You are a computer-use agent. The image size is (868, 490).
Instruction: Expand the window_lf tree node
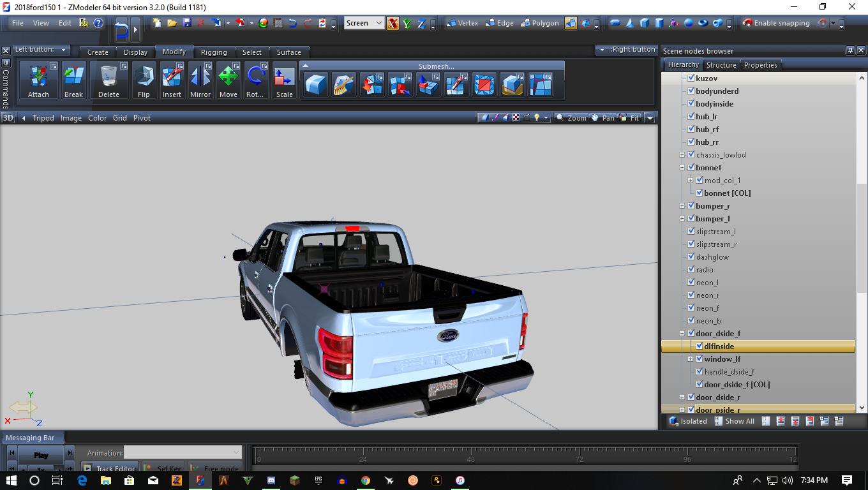691,359
